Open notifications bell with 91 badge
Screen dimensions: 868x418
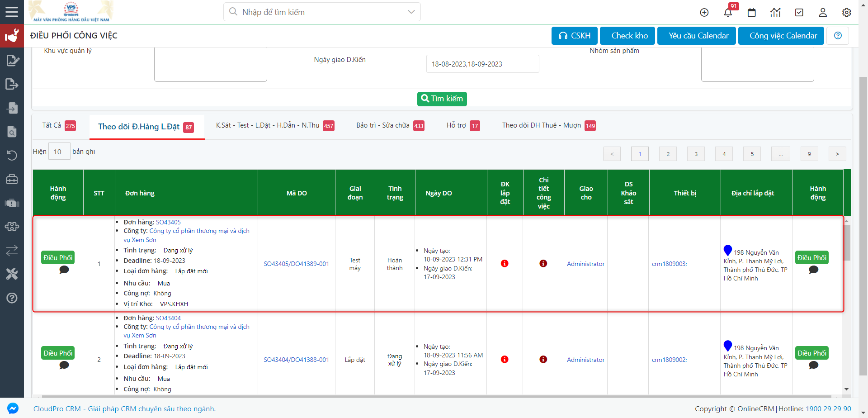pos(728,12)
